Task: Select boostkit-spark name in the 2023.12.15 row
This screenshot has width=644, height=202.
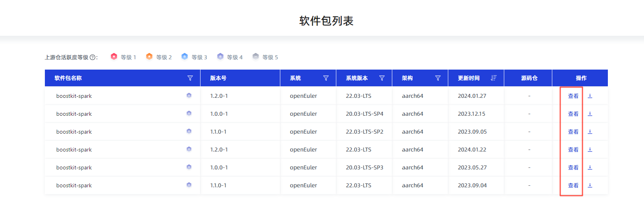Action: pyautogui.click(x=74, y=114)
